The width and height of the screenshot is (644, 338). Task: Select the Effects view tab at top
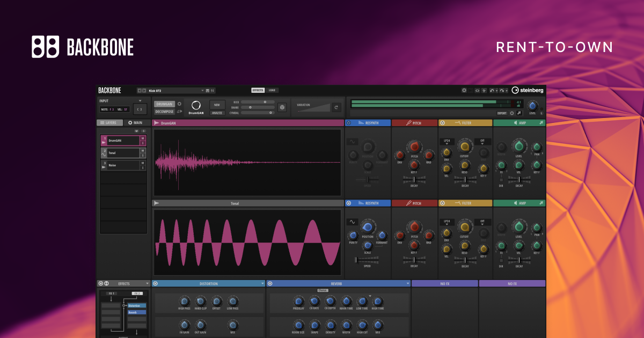pyautogui.click(x=258, y=90)
